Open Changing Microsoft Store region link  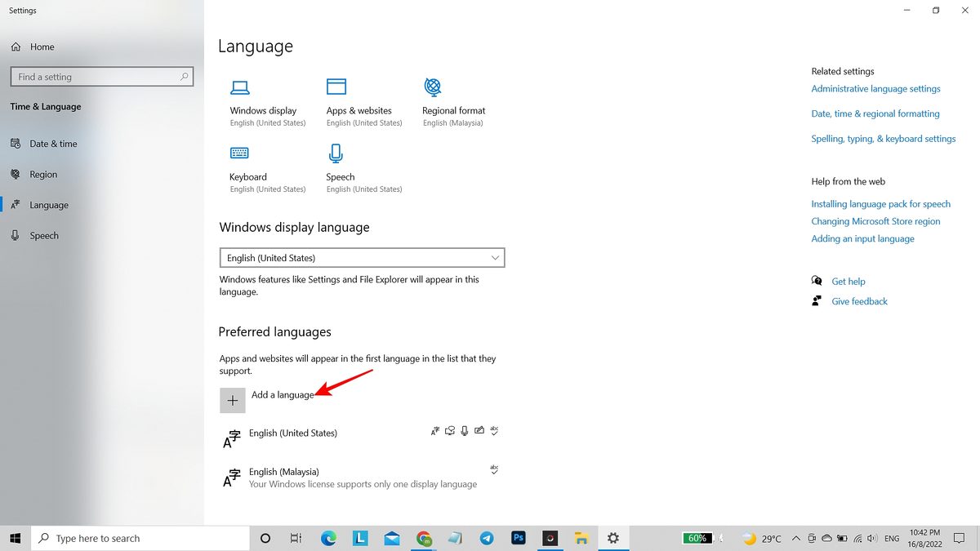coord(875,221)
